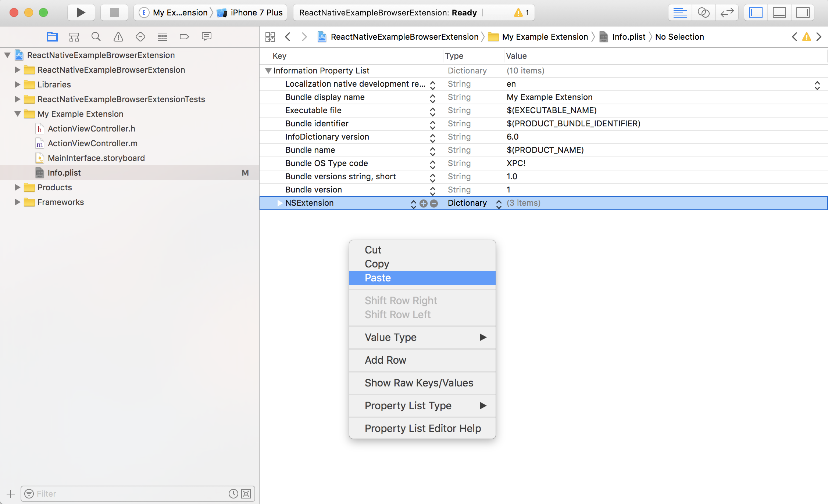Show the Issue navigator
Image resolution: width=828 pixels, height=504 pixels.
pyautogui.click(x=118, y=37)
